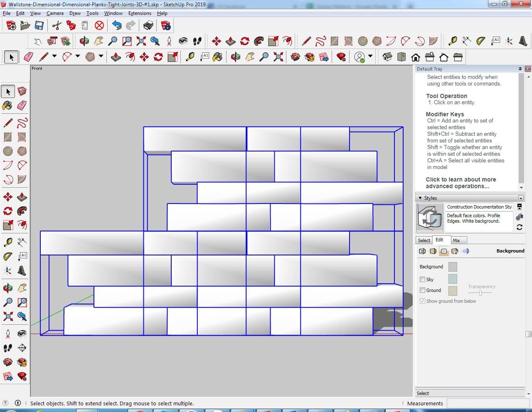Expand the user account sign-in dropdown arrow

point(370,56)
